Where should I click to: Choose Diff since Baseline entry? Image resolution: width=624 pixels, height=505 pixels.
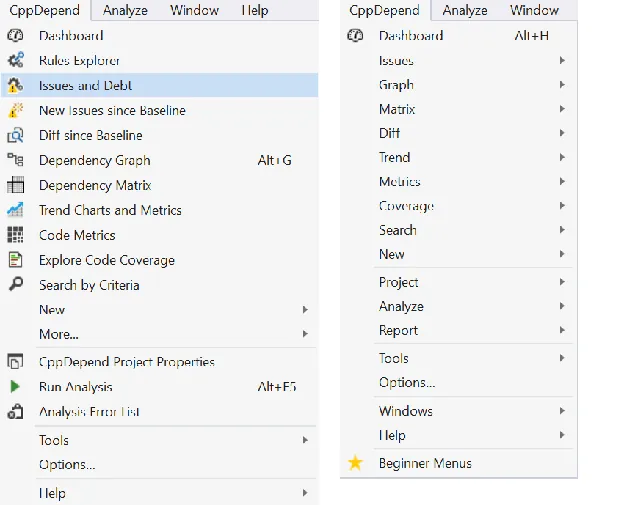[160, 135]
